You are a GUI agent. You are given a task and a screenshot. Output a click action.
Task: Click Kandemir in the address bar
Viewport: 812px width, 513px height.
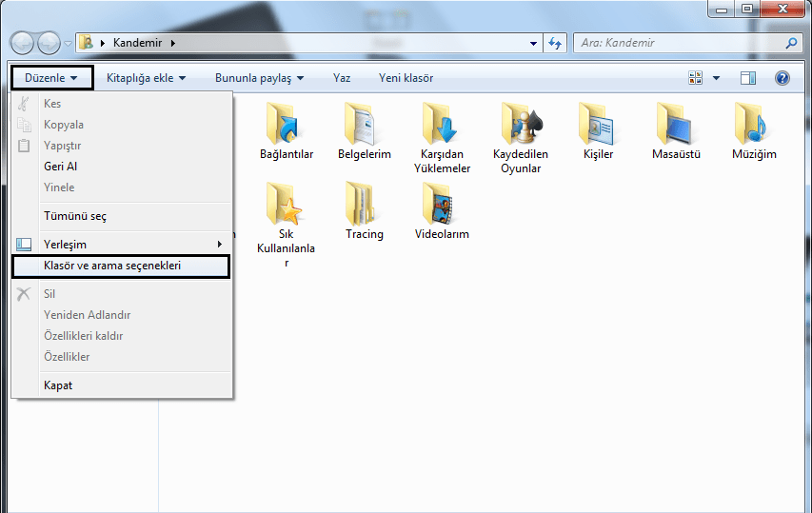point(137,43)
